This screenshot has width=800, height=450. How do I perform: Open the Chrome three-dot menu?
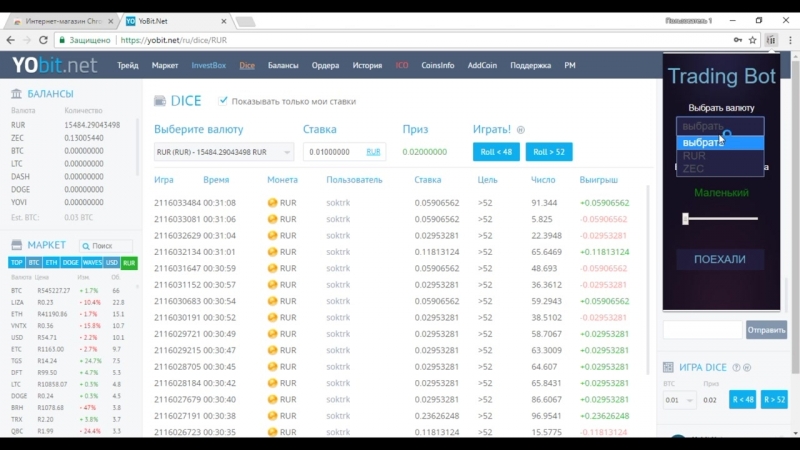(790, 40)
